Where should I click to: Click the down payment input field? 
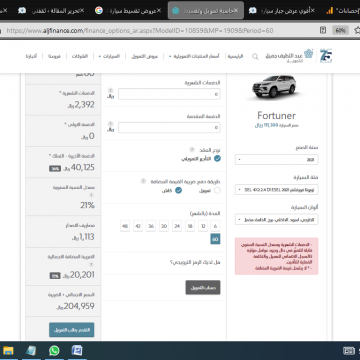tap(169, 127)
